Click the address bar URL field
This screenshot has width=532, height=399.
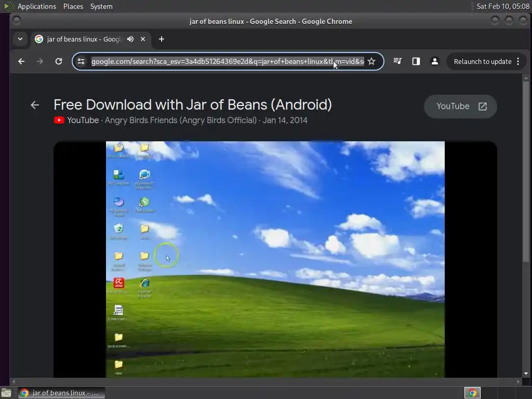pos(228,61)
